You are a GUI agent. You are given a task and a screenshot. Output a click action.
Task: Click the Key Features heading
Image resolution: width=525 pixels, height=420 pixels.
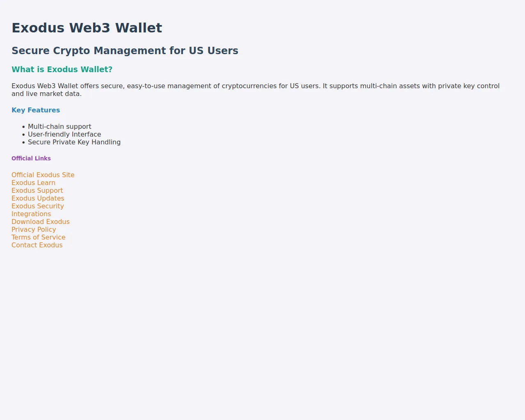[x=36, y=110]
